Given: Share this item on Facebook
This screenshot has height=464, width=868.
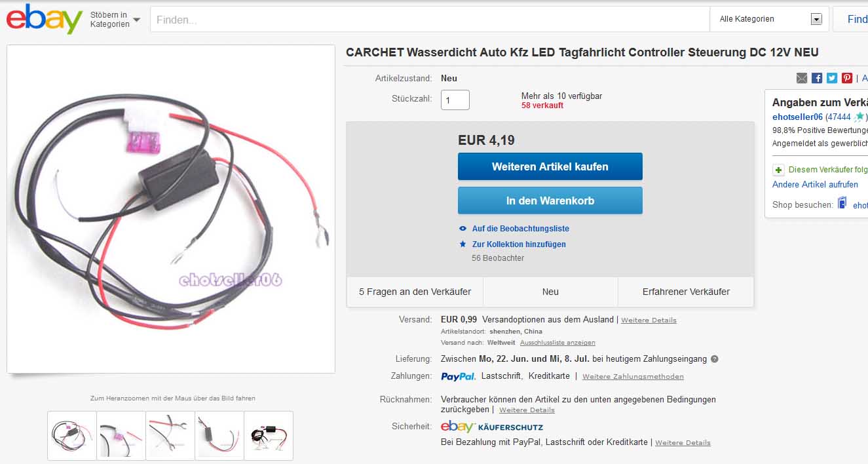Looking at the screenshot, I should click(817, 78).
